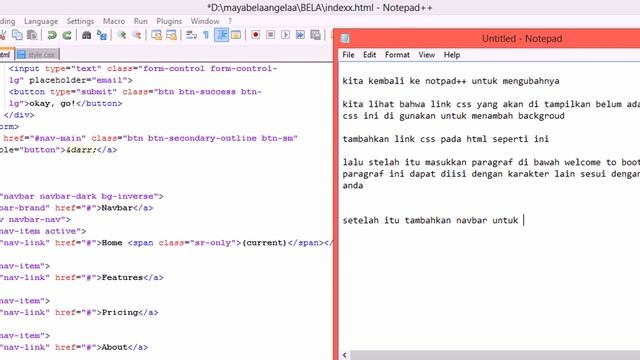
Task: Run macro multiple times icon
Action: pyautogui.click(x=300, y=35)
